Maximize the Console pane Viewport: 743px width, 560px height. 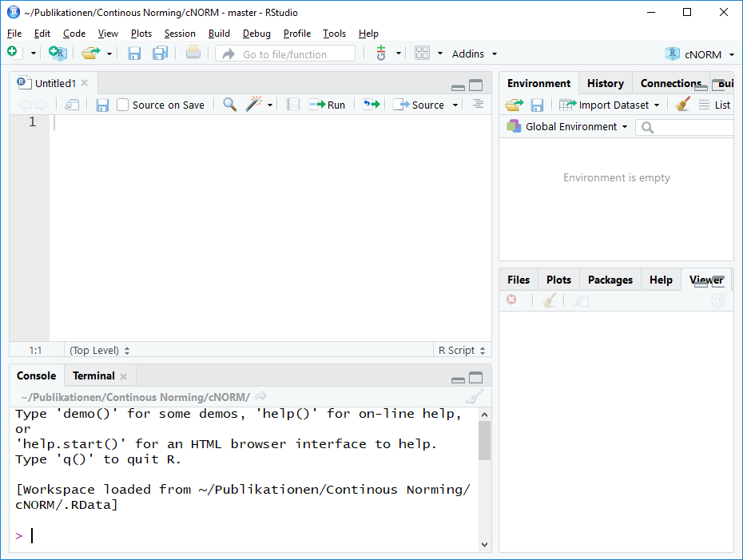tap(476, 378)
